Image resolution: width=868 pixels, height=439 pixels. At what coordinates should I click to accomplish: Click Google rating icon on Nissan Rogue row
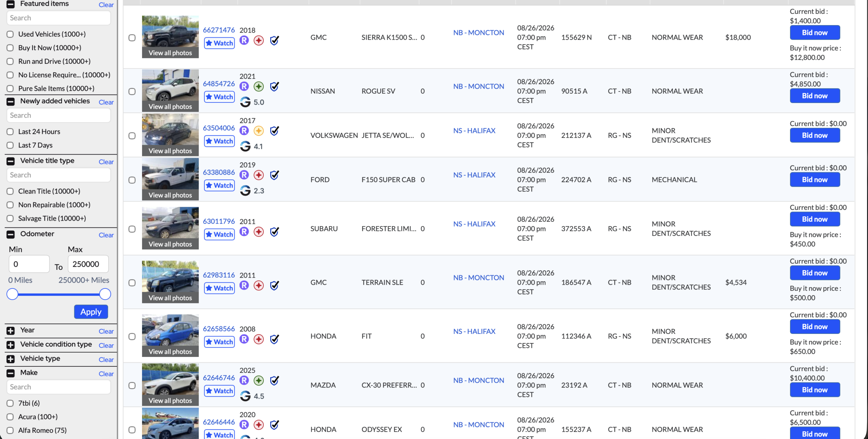245,102
